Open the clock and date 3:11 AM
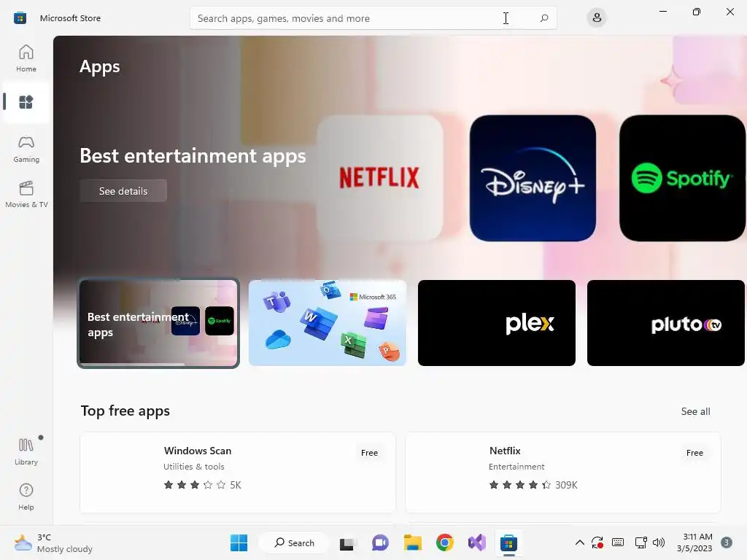This screenshot has height=560, width=747. point(694,542)
